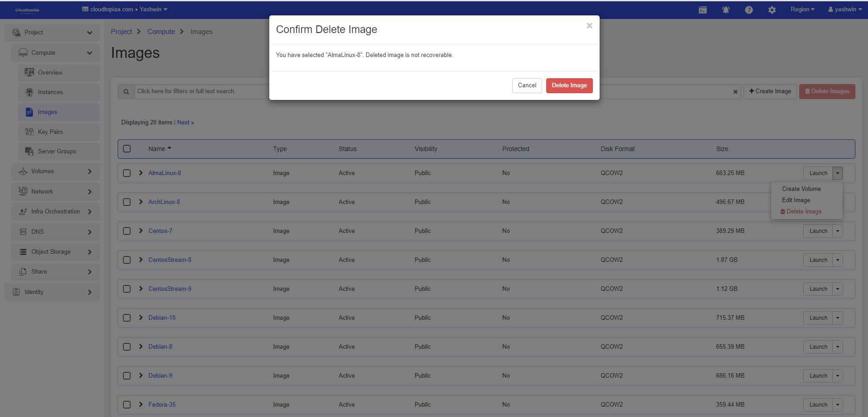Sort the table by the Name column
The image size is (868, 417).
click(x=157, y=149)
